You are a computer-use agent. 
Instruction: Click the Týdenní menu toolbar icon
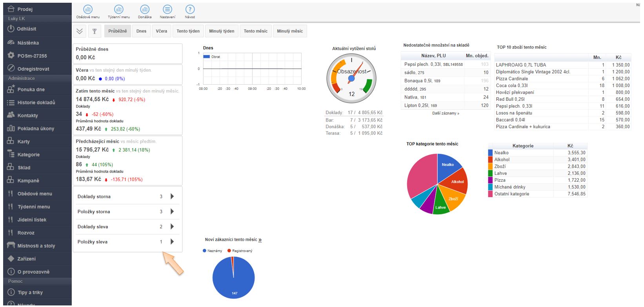[118, 9]
